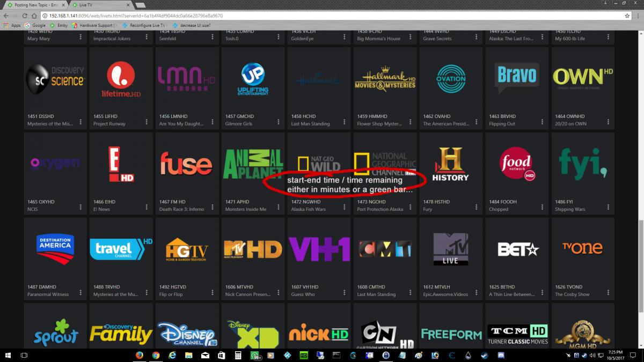
Task: Go back to the previous page
Action: (6, 16)
